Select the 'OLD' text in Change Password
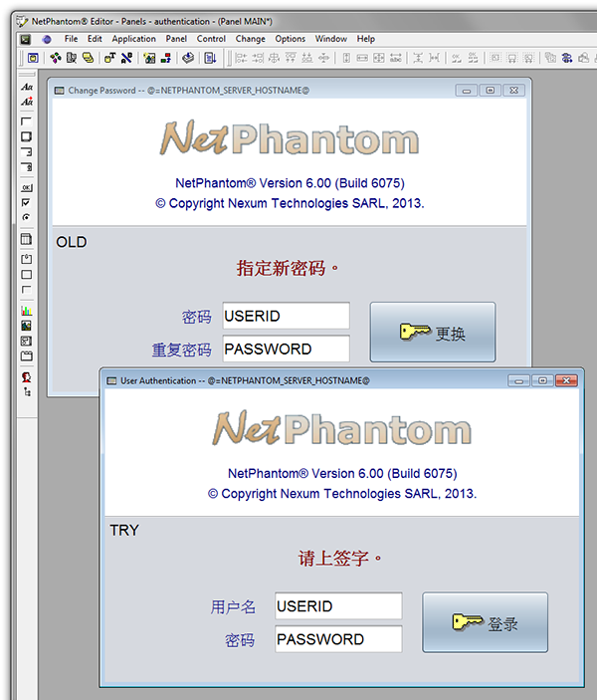 coord(72,242)
